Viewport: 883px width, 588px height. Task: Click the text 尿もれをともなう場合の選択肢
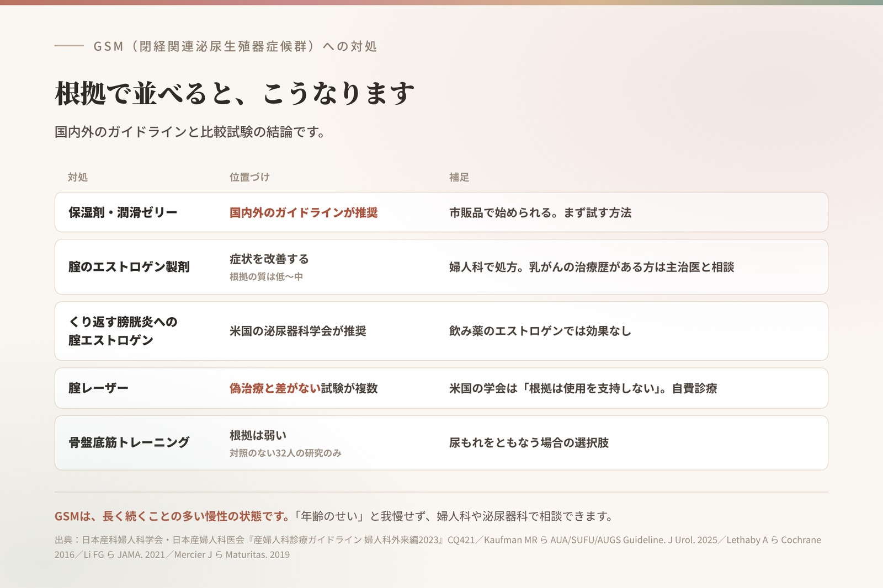(x=529, y=442)
